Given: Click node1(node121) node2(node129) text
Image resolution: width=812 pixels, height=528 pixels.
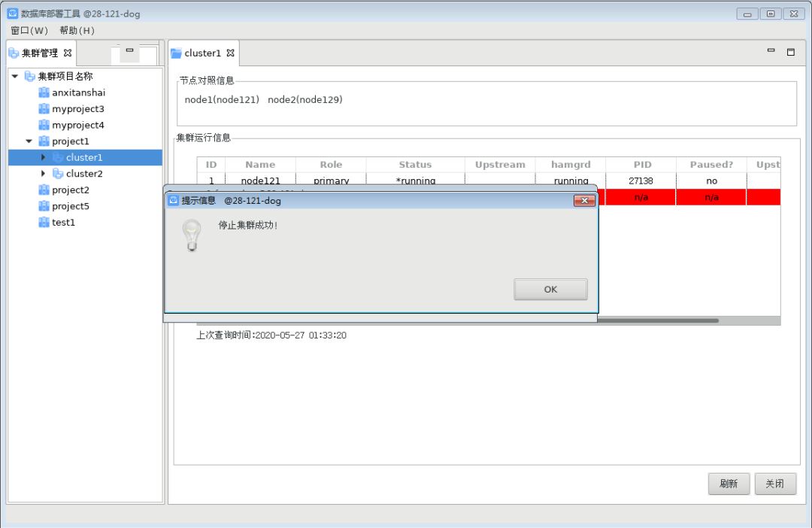Looking at the screenshot, I should click(x=264, y=99).
